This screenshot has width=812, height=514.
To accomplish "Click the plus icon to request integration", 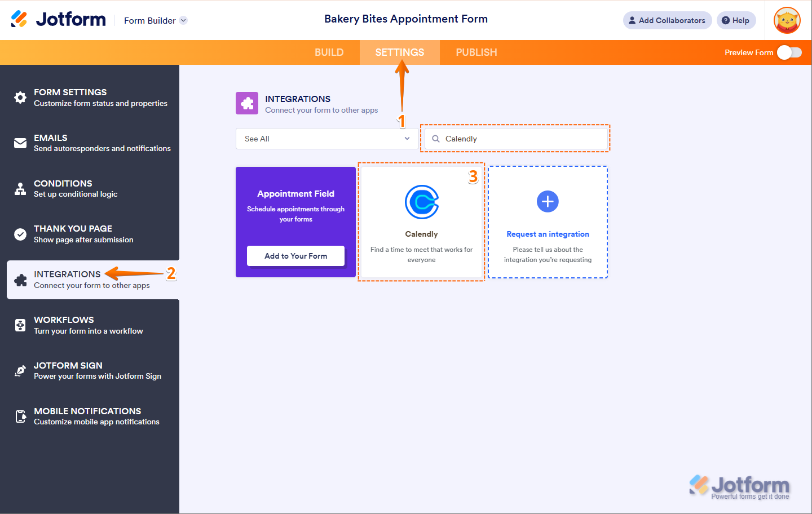I will (548, 201).
